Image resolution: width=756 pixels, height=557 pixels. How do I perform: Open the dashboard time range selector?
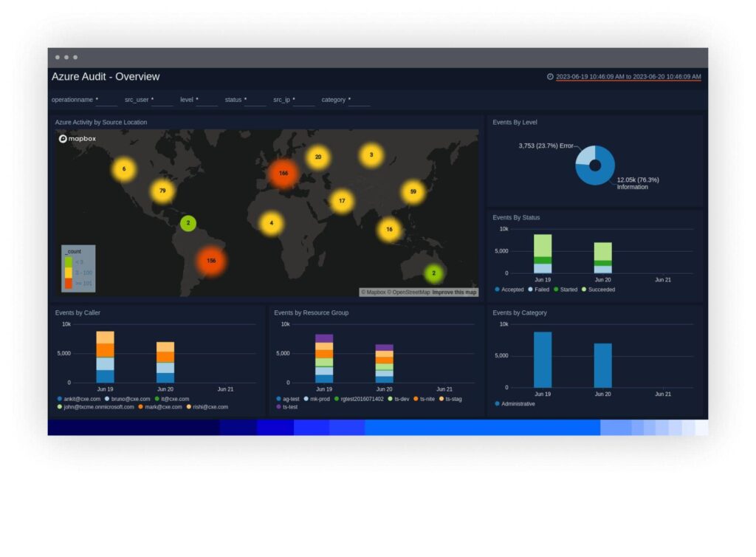pos(628,77)
